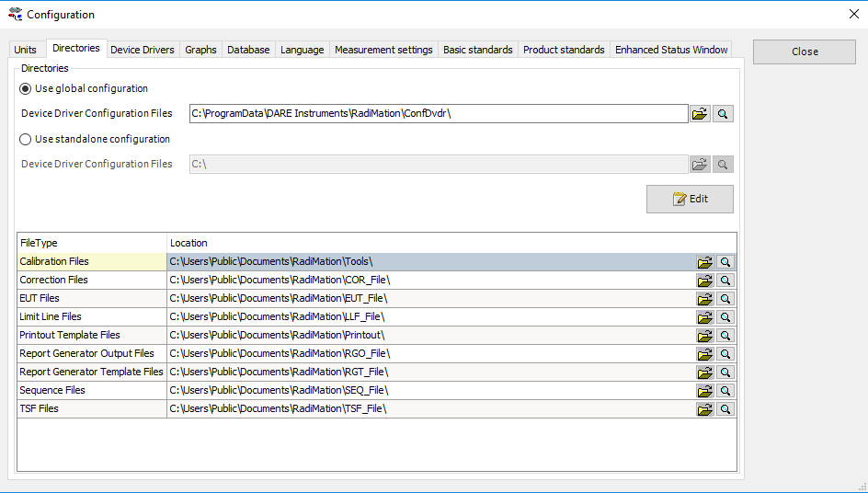Click magnifier icon for Limit Line Files
This screenshot has width=868, height=493.
(x=725, y=317)
